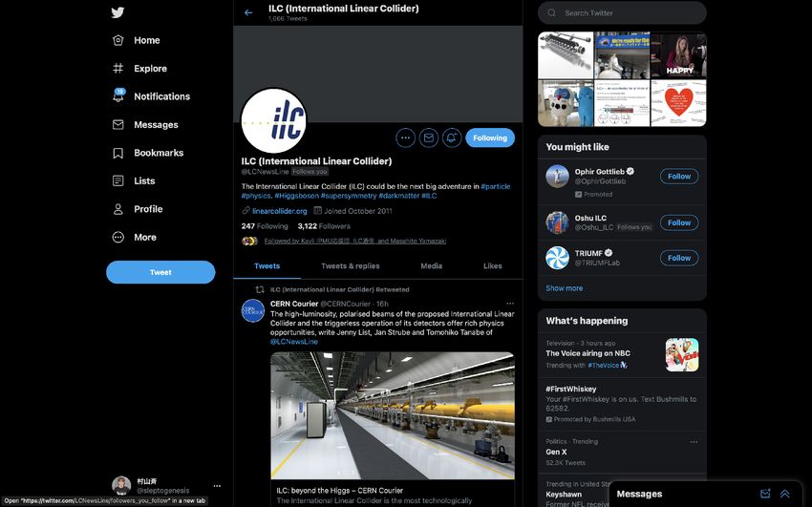
Task: Switch to Media tab
Action: 432,266
